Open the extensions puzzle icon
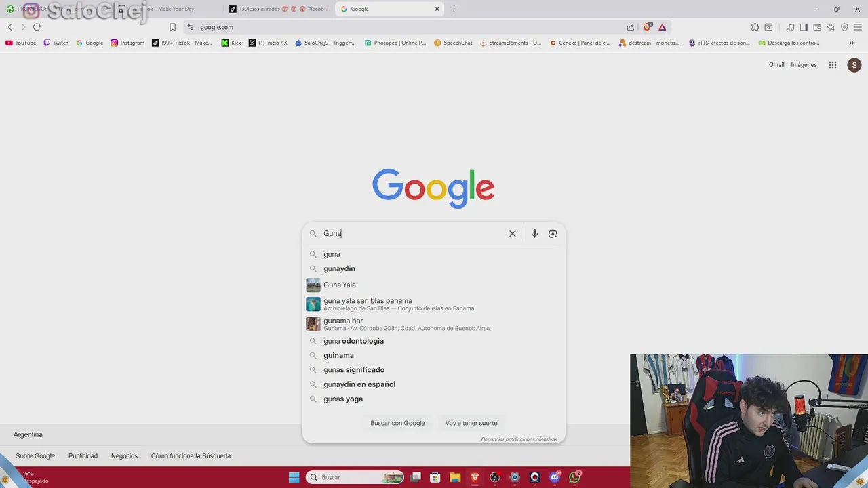 [x=755, y=27]
